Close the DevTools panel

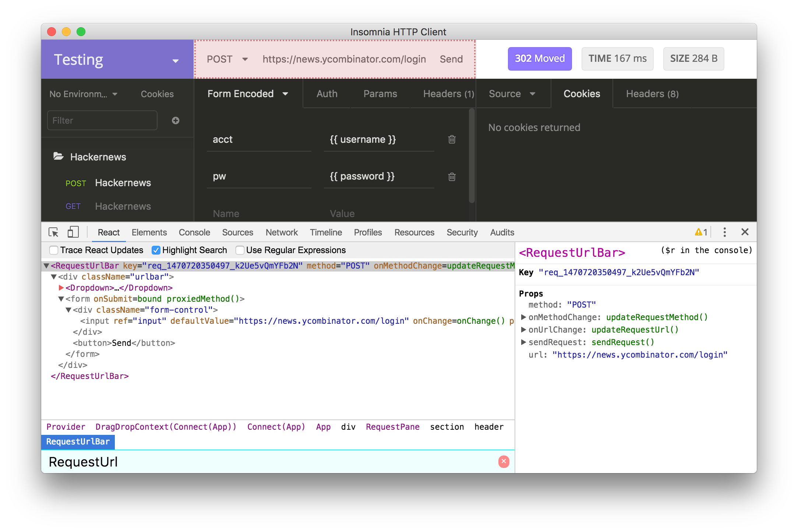[745, 232]
